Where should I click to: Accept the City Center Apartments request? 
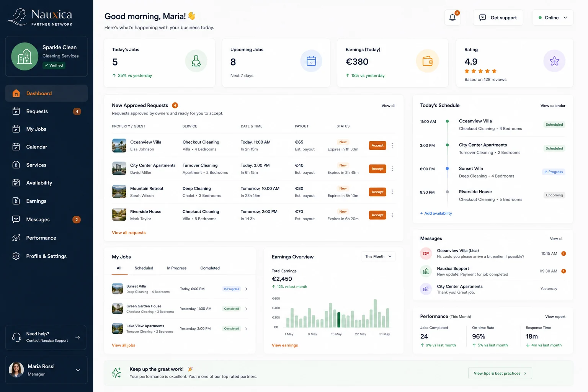(x=377, y=169)
